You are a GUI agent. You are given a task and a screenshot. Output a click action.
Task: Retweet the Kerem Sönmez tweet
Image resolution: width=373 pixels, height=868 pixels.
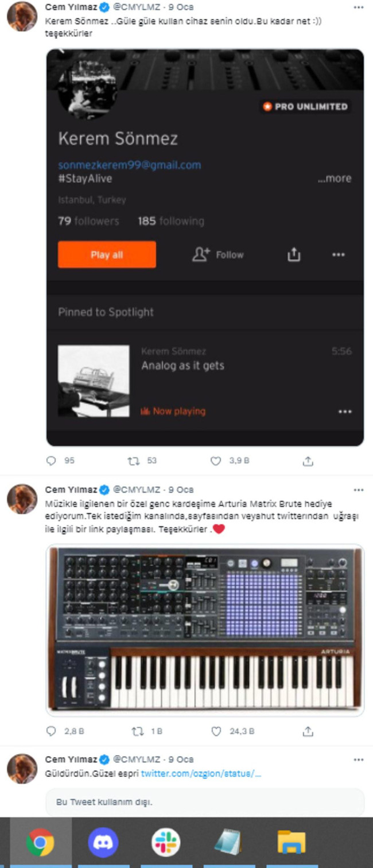click(134, 461)
